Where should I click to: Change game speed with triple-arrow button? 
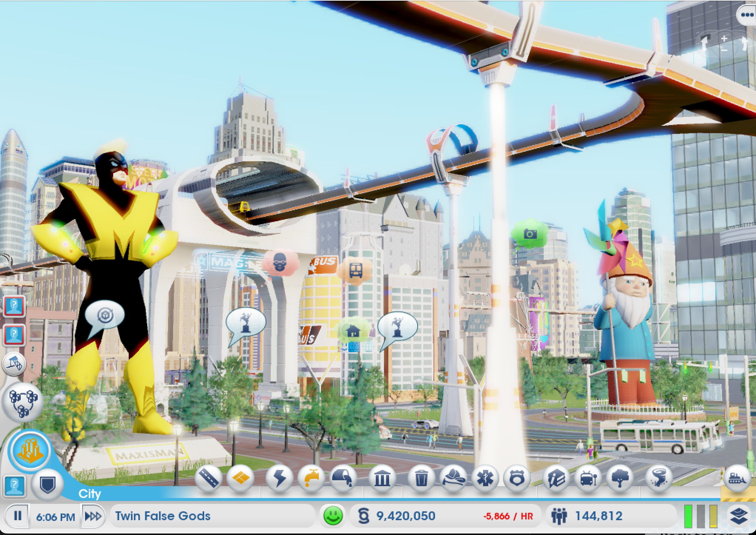click(x=93, y=516)
